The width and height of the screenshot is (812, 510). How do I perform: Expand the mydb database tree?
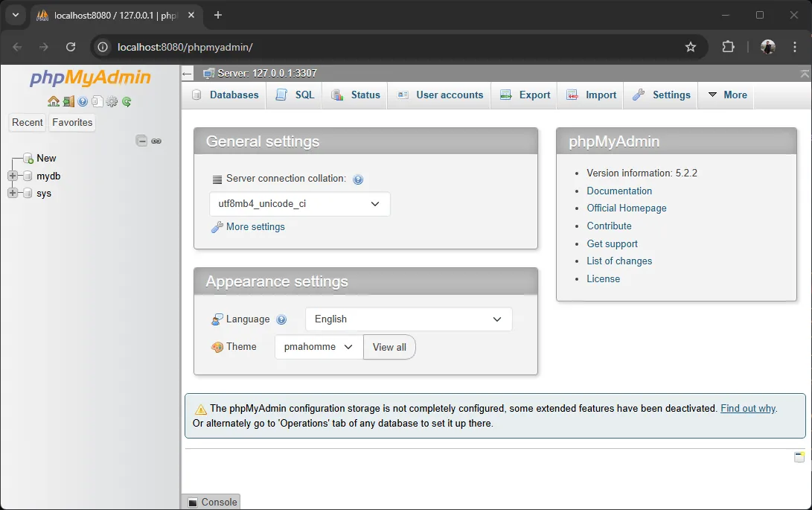click(12, 176)
